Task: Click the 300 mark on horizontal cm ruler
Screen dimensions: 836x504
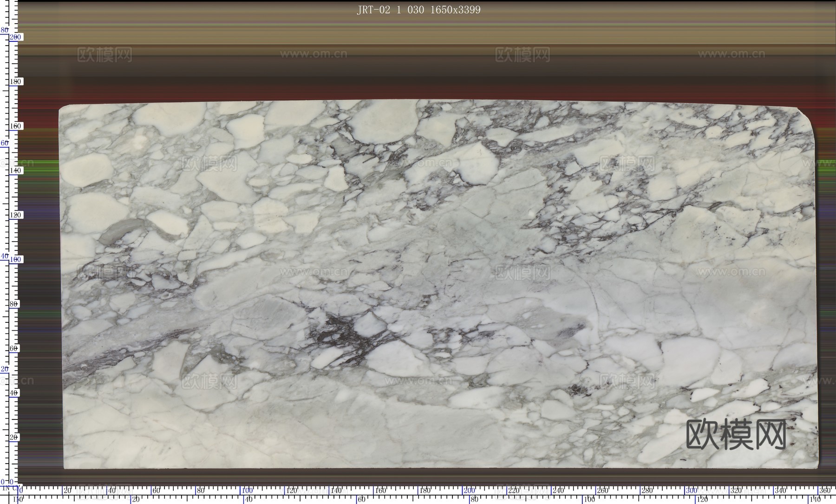Action: coord(692,491)
